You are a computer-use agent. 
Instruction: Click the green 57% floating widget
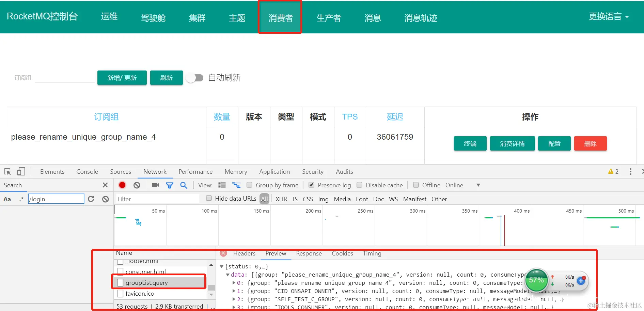point(537,280)
